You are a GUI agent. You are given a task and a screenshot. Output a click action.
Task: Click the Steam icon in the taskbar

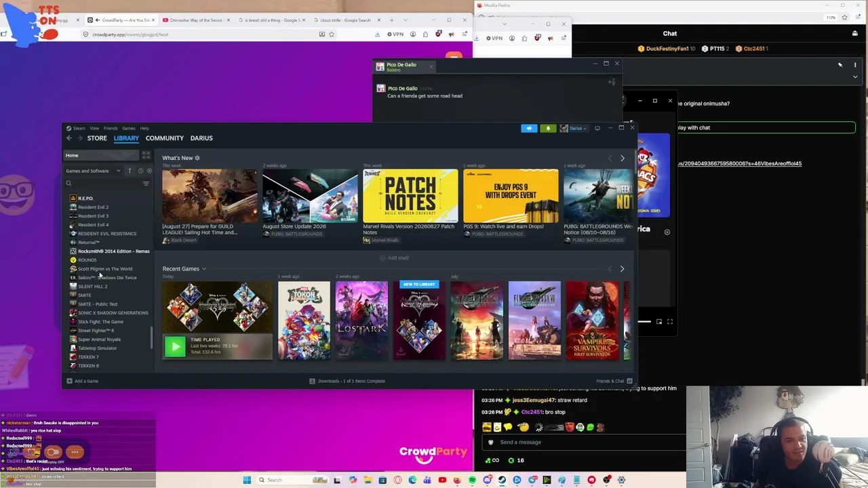click(x=502, y=480)
